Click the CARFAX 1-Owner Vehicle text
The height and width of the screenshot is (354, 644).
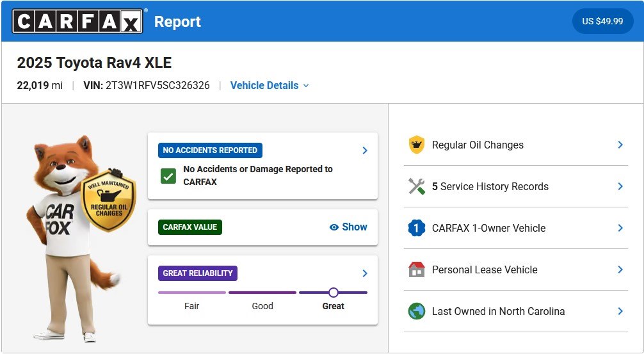point(488,228)
